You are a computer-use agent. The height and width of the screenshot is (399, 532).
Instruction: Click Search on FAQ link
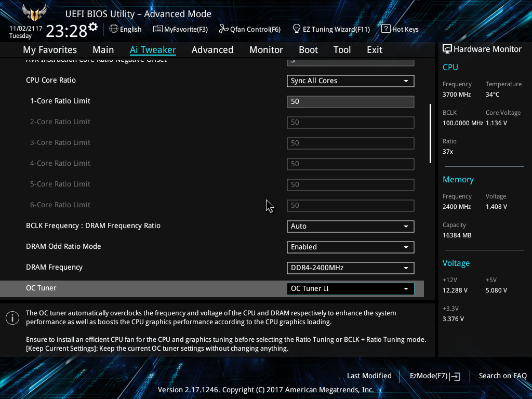(x=502, y=376)
